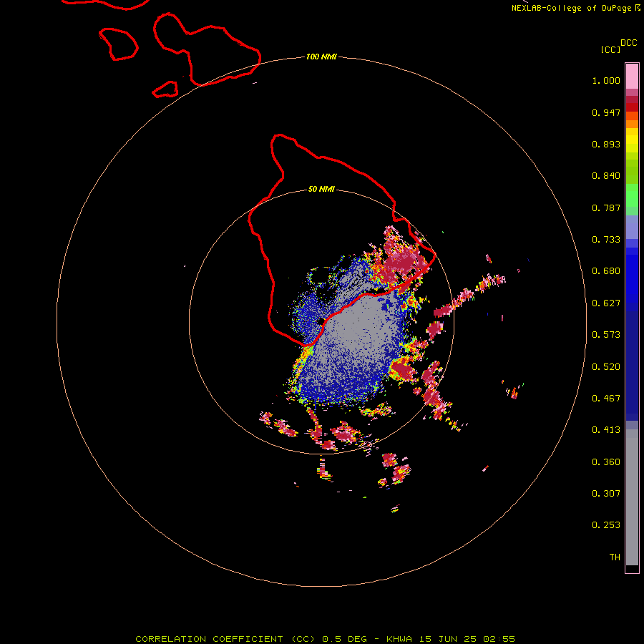Select the 0.573 scale value
This screenshot has width=644, height=644.
(606, 335)
